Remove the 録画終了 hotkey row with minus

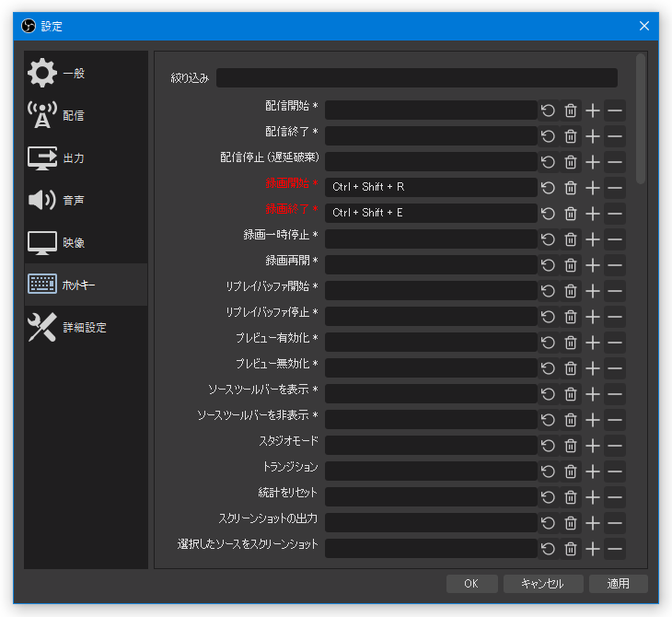coord(615,214)
